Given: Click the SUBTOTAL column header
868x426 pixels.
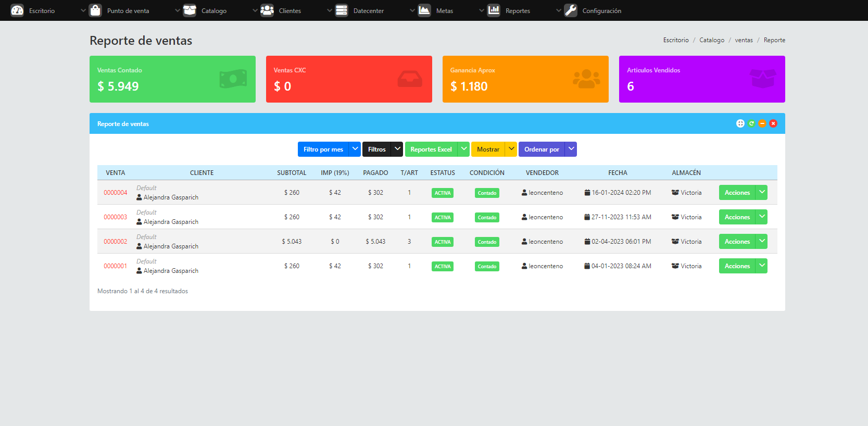Looking at the screenshot, I should pyautogui.click(x=292, y=173).
